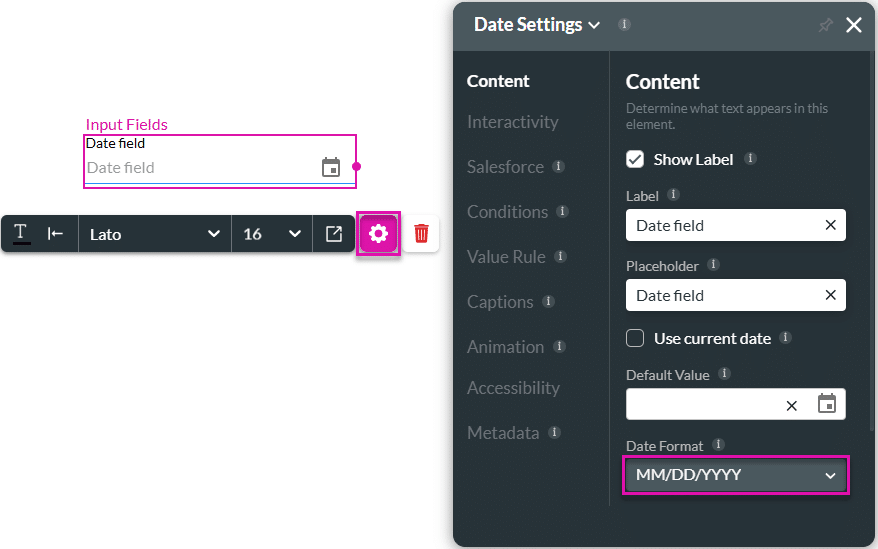Open the Lato font family dropdown
The width and height of the screenshot is (878, 549).
(x=154, y=234)
